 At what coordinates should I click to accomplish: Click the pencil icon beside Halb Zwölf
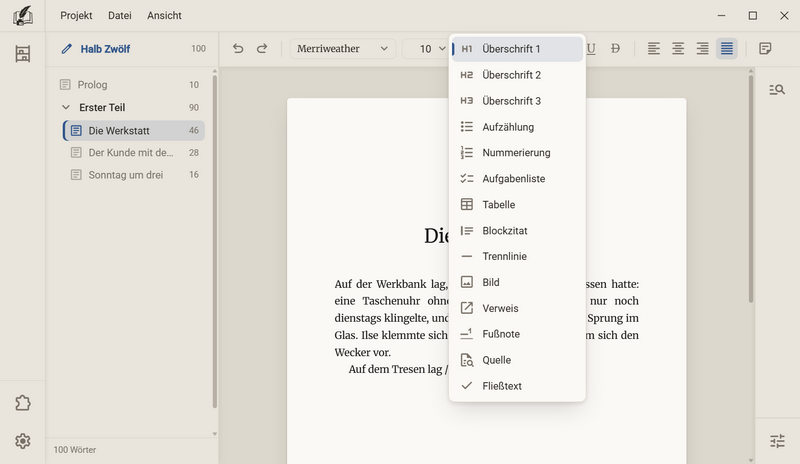66,49
